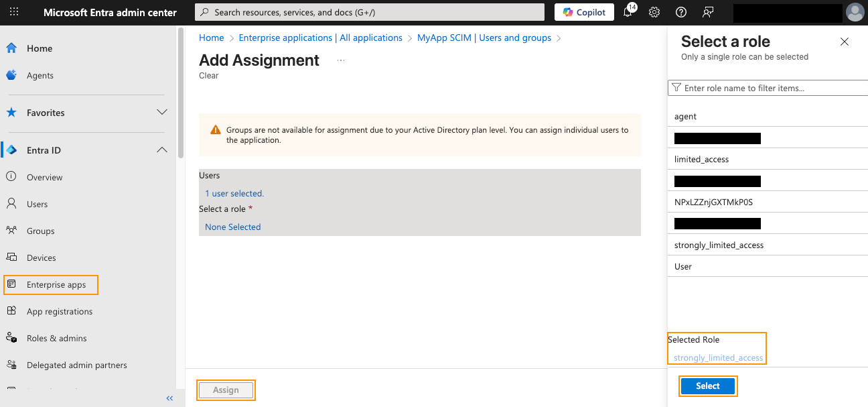This screenshot has height=407, width=868.
Task: Collapse the sidebar with double chevron
Action: tap(169, 398)
